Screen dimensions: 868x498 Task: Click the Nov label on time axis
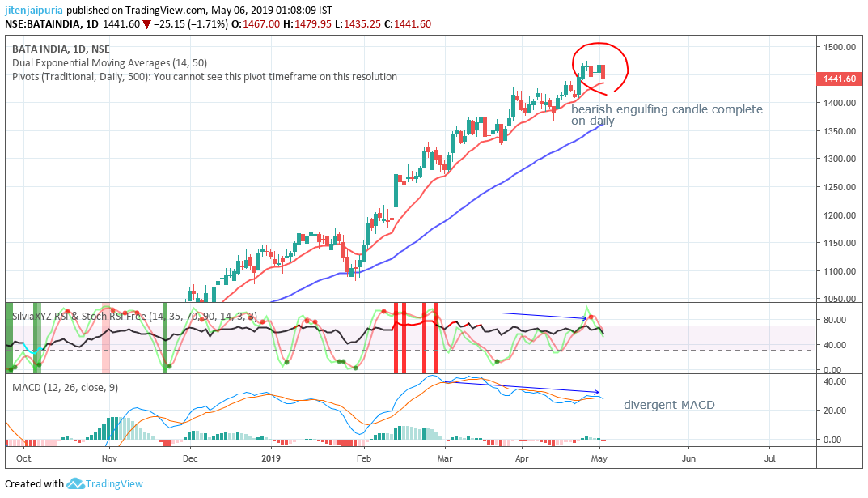tap(109, 458)
